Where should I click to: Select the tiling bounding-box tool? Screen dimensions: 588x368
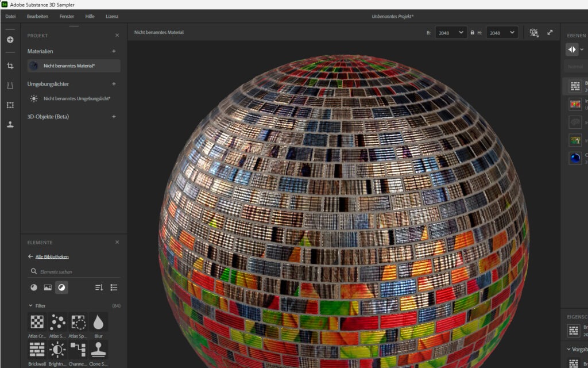[x=10, y=105]
